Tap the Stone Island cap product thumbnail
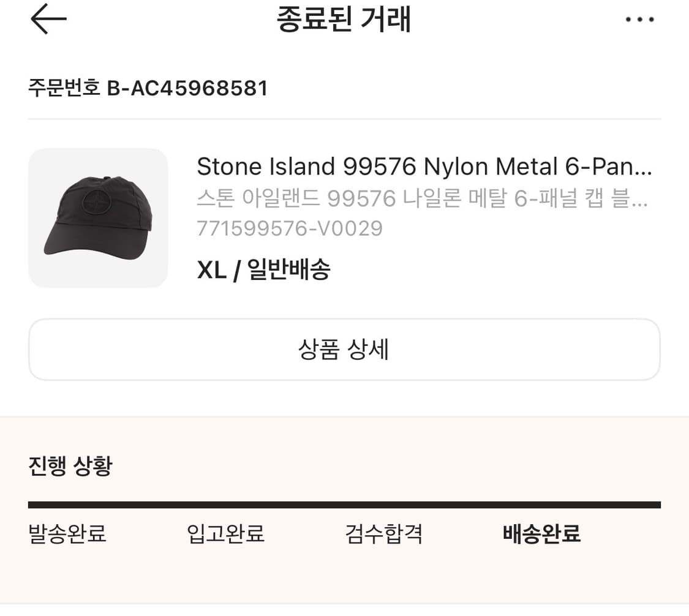Viewport: 689px width, 616px height. (98, 217)
